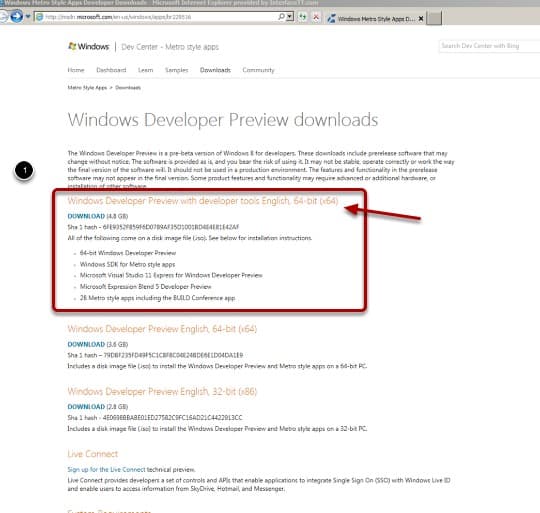Click heading Windows Developer Preview English, 64-bit
The width and height of the screenshot is (540, 513).
point(162,329)
